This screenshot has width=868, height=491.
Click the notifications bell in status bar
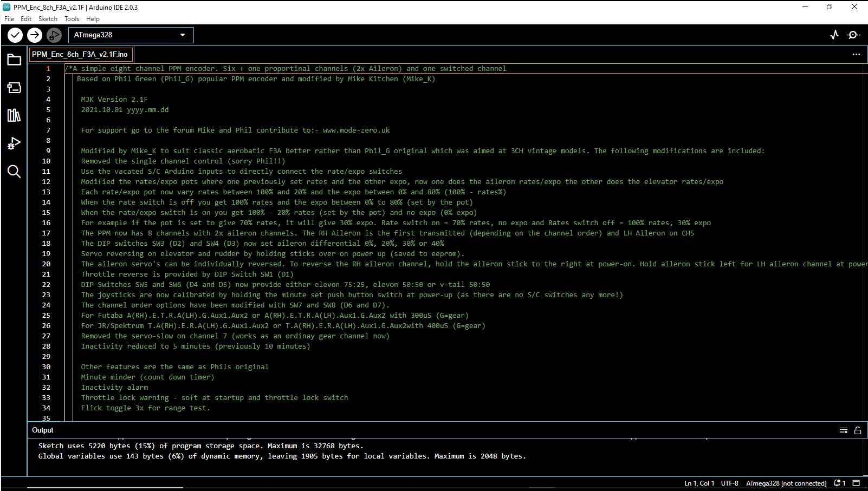click(839, 483)
